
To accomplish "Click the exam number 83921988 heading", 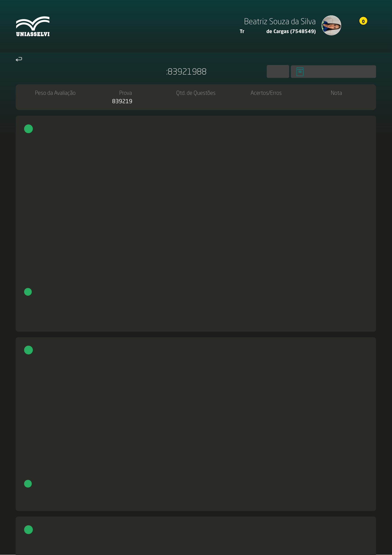I will tap(187, 72).
